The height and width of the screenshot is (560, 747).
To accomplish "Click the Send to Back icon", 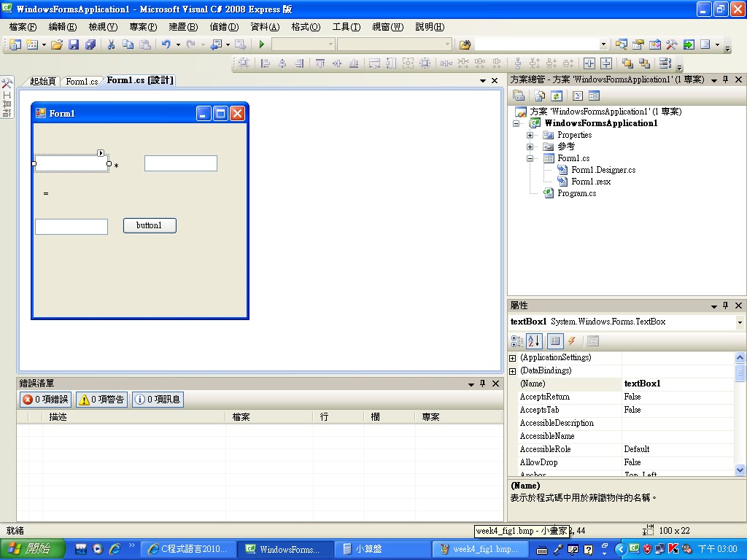I will [x=645, y=63].
